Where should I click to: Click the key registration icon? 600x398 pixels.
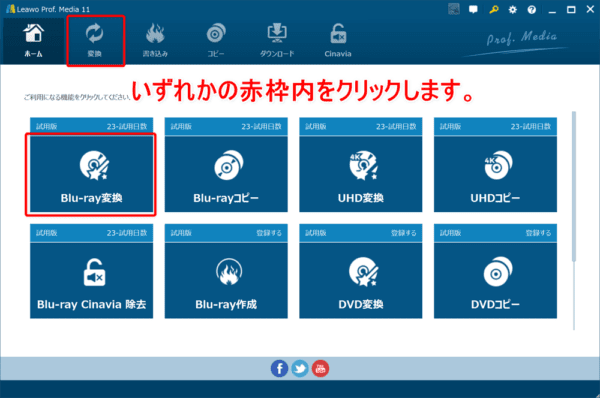coord(494,10)
